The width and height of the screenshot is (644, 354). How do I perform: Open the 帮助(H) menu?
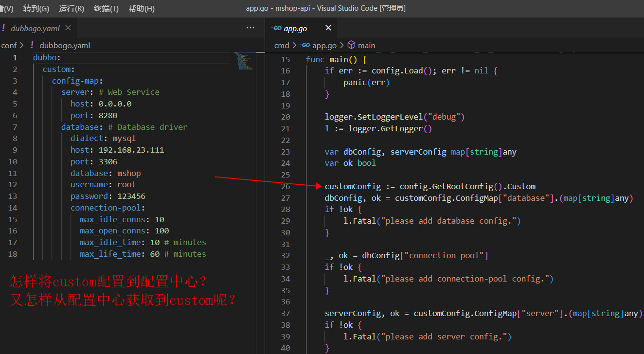point(142,8)
